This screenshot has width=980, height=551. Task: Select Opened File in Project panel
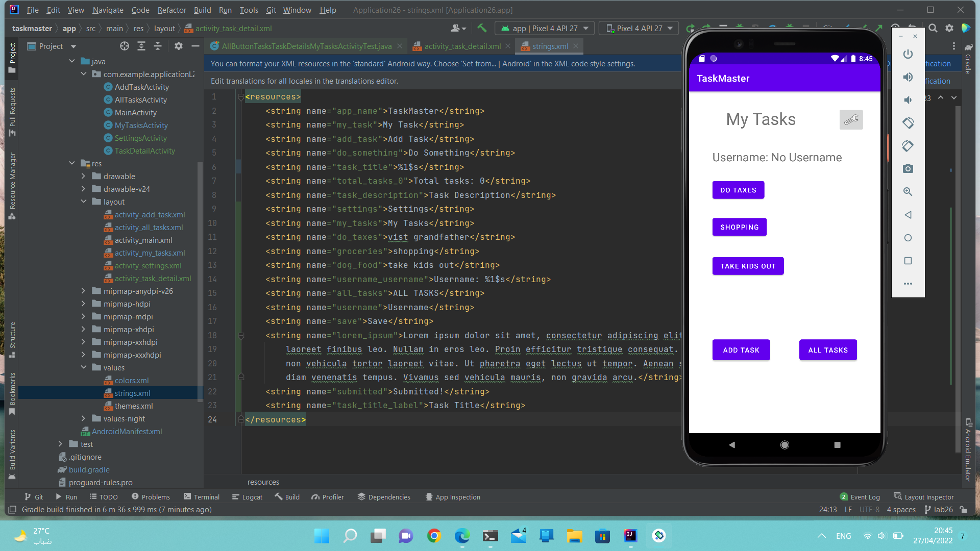[x=124, y=46]
